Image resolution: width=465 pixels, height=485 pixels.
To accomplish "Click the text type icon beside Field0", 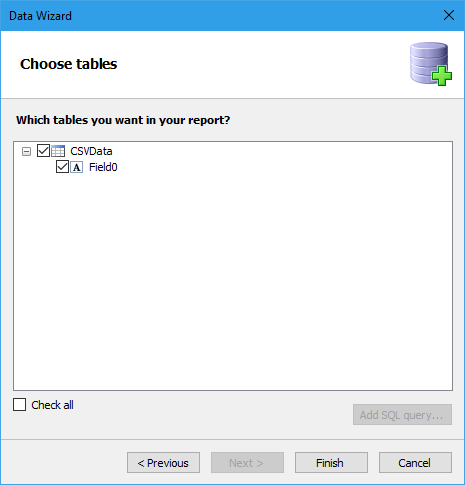I will tap(77, 167).
